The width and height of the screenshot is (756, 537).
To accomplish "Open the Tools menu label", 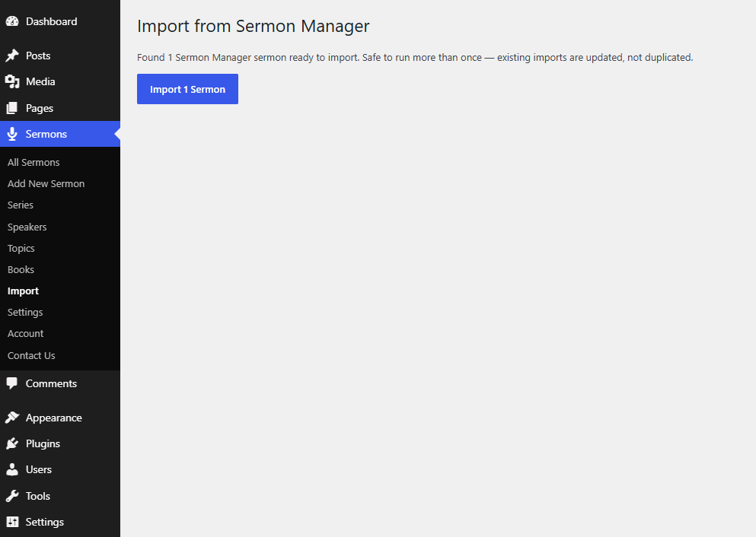I will (38, 496).
